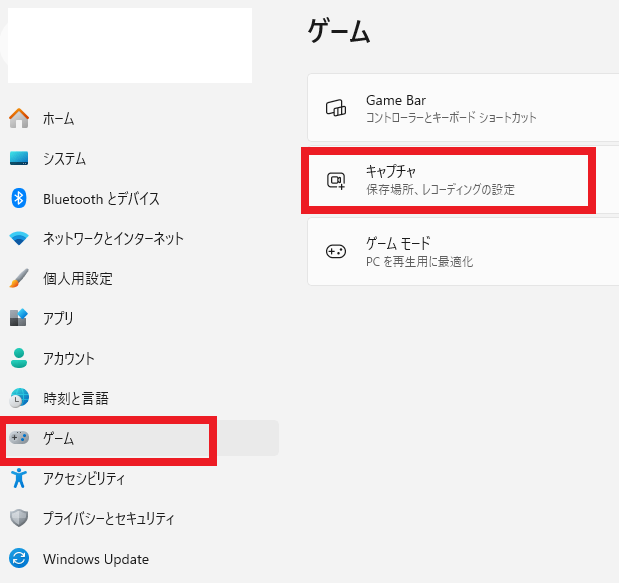Open the ゲーム モード settings card

(x=462, y=252)
